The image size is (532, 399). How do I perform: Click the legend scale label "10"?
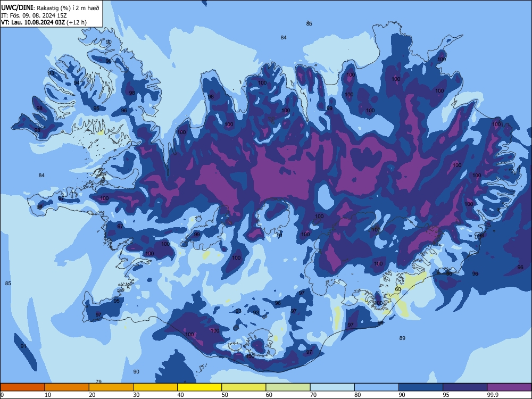tap(48, 395)
